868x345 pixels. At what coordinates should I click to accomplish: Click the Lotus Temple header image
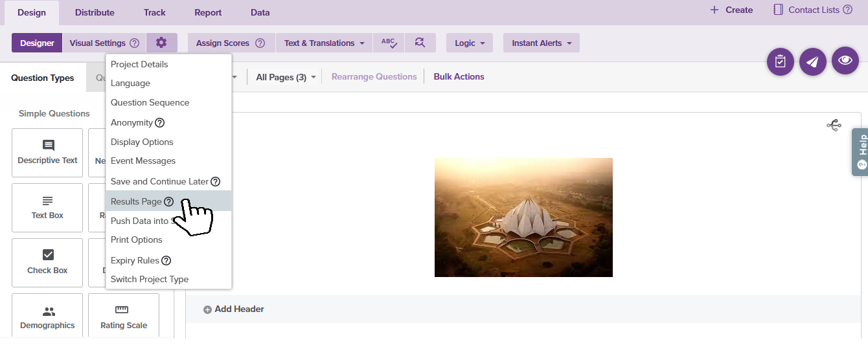click(523, 217)
